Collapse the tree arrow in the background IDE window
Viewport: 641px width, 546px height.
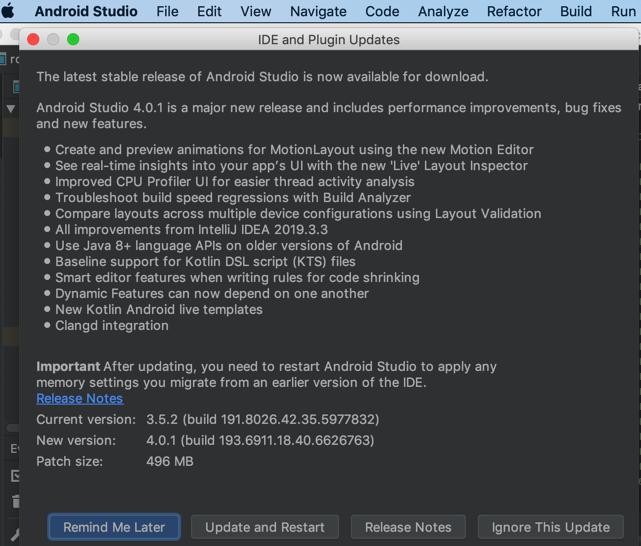coord(11,109)
